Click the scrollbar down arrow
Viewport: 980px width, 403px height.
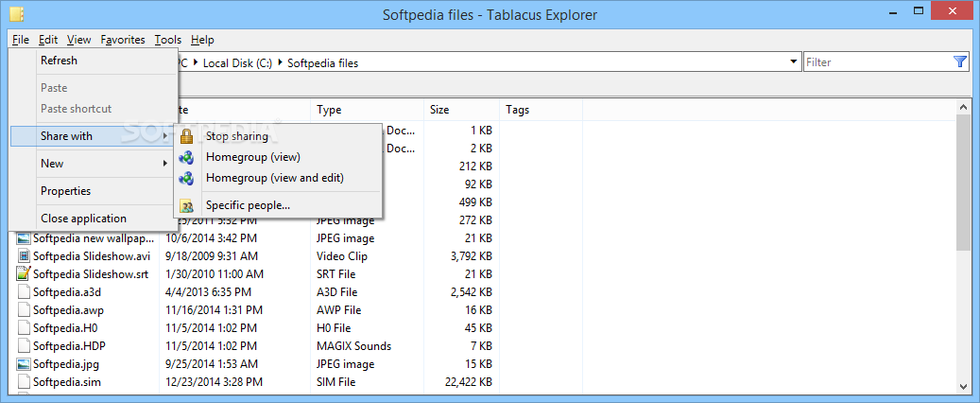(963, 386)
